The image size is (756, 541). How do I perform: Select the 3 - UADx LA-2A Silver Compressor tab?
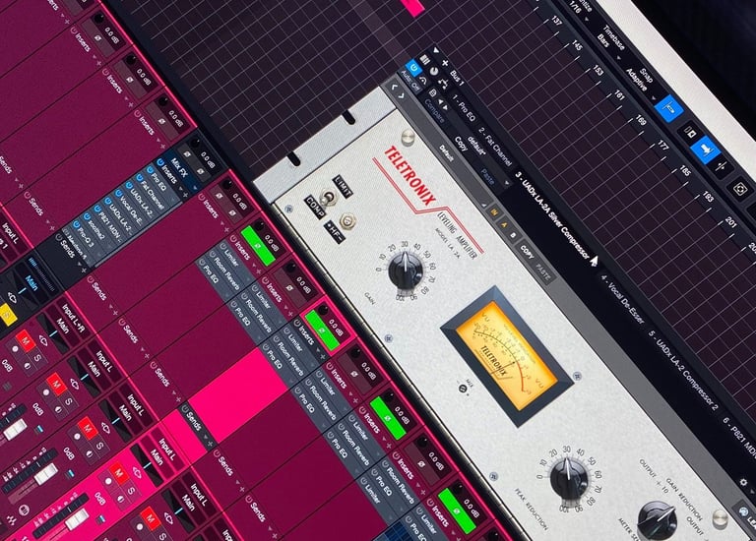point(552,214)
